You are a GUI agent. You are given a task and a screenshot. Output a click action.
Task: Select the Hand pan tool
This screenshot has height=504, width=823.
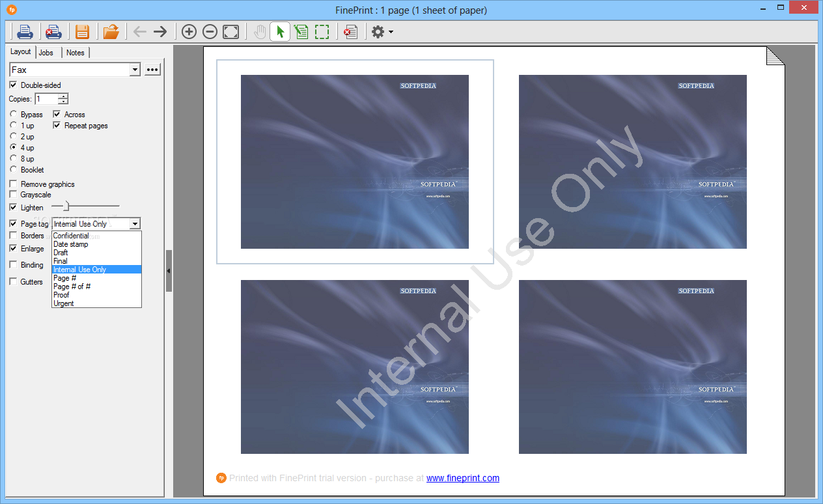(x=260, y=31)
